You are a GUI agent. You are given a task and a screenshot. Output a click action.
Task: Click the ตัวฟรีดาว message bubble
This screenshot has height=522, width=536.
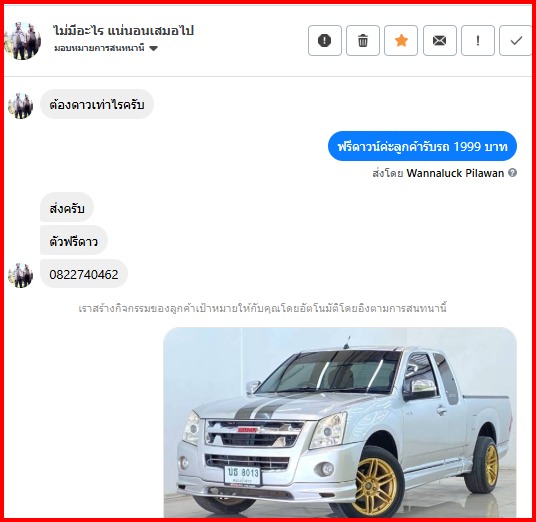pyautogui.click(x=73, y=241)
